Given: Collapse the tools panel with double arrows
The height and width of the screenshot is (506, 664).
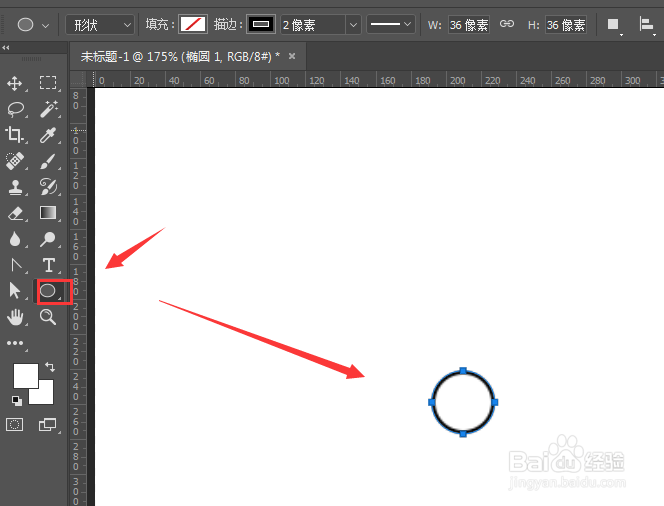Looking at the screenshot, I should (6, 47).
